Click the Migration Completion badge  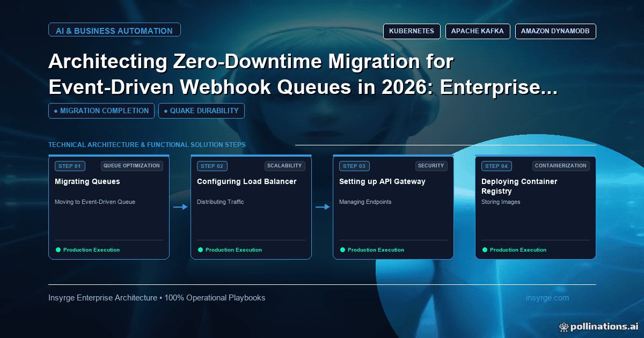[101, 111]
